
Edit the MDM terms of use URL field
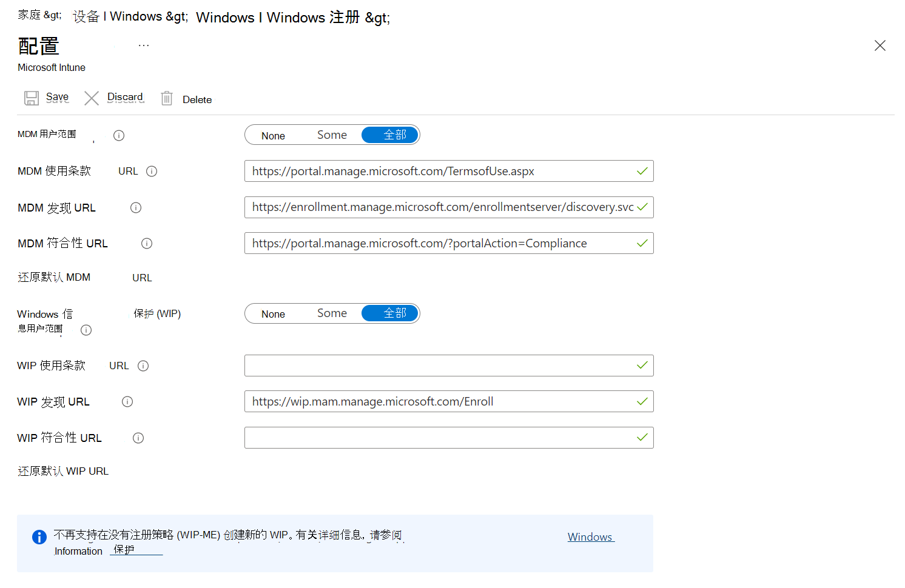tap(449, 171)
